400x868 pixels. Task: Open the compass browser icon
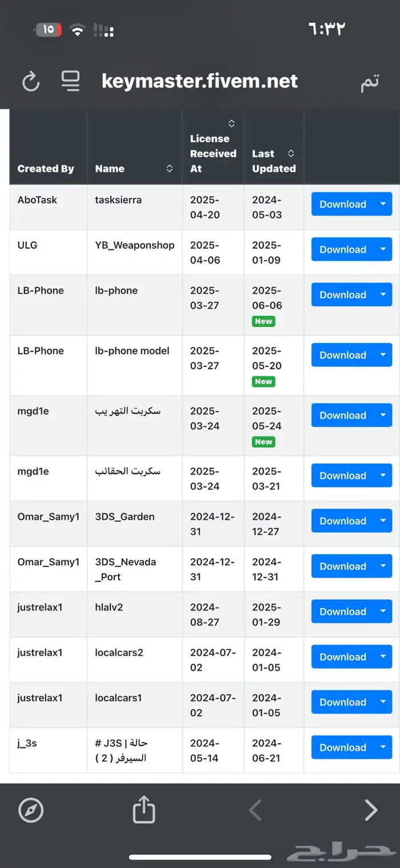[31, 810]
